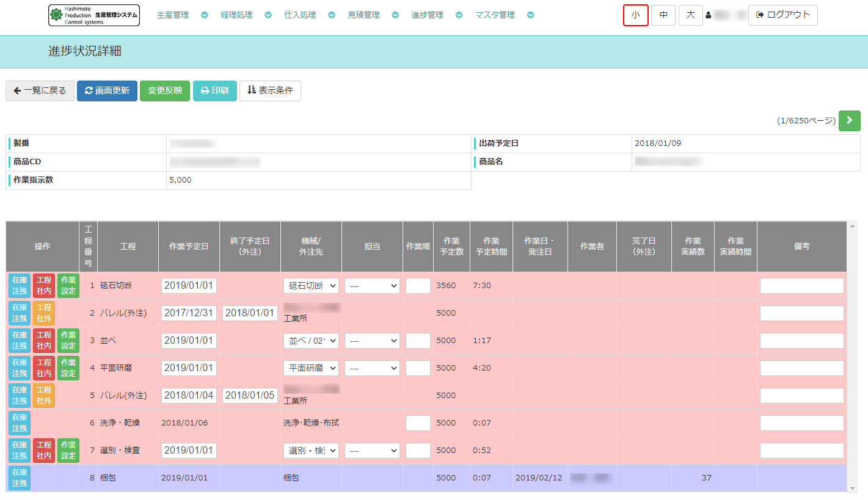Click 作業設定 for process 4 平面研磨
868x500 pixels.
68,368
